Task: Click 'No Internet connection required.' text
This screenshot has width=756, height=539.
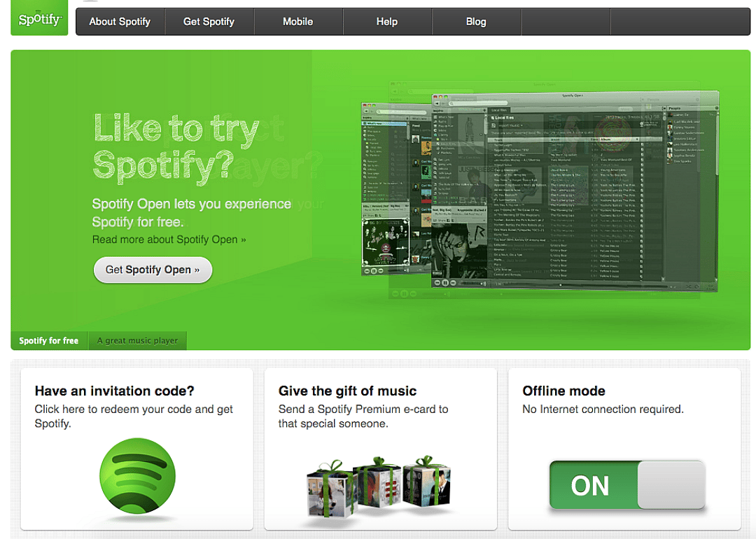Action: click(x=603, y=409)
